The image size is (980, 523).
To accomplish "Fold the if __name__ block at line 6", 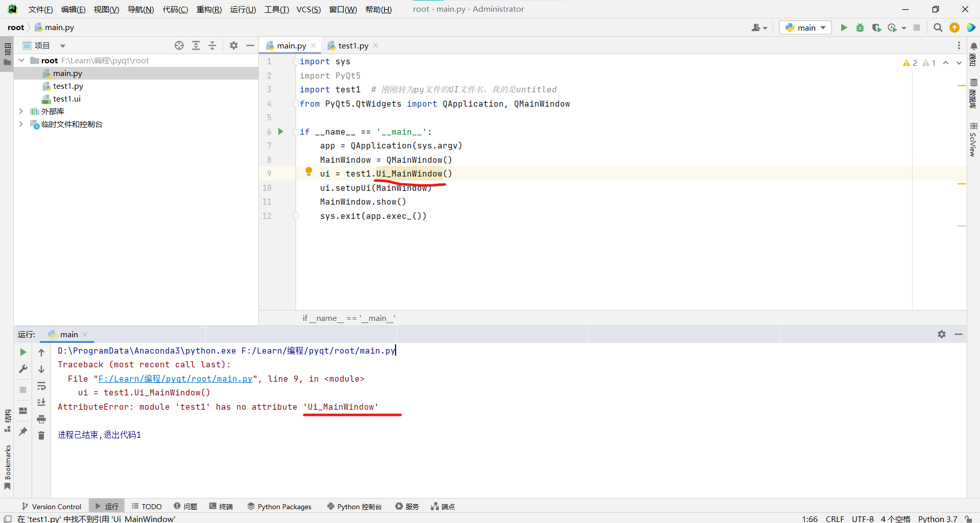I will point(296,132).
